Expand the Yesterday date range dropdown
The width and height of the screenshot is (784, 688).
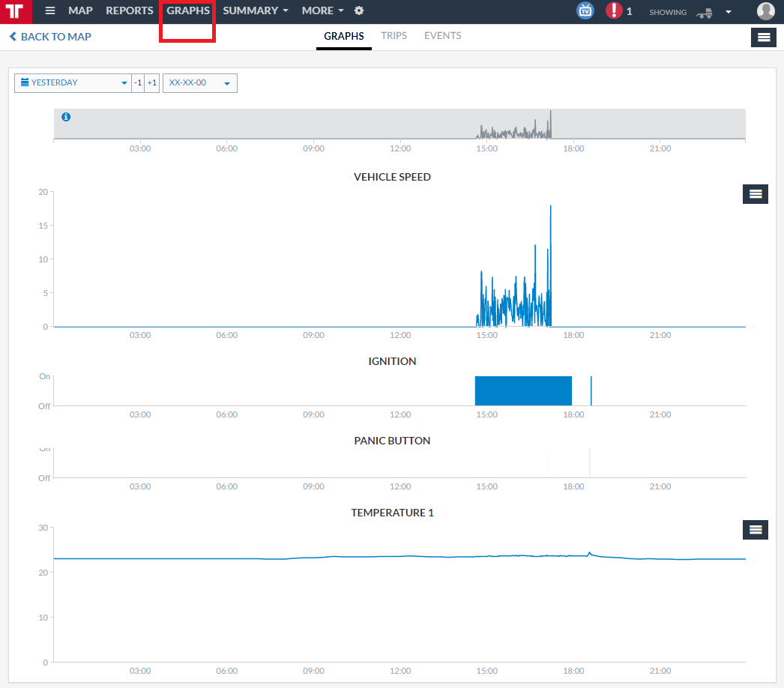coord(73,83)
